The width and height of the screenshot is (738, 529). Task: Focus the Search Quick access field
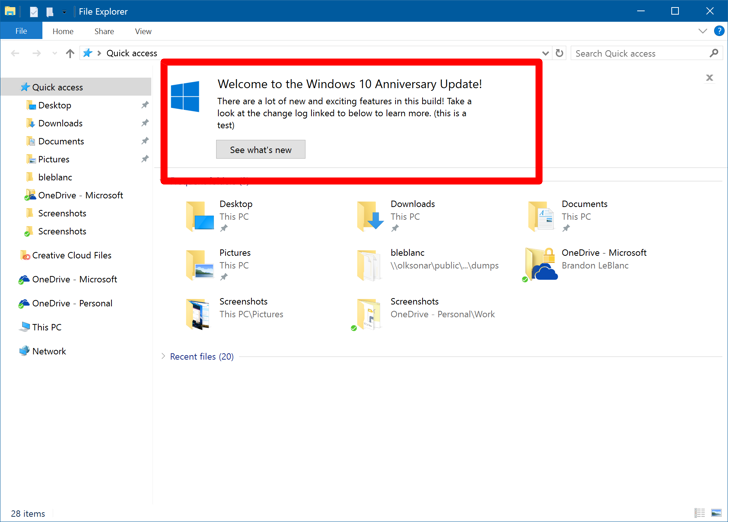point(646,53)
